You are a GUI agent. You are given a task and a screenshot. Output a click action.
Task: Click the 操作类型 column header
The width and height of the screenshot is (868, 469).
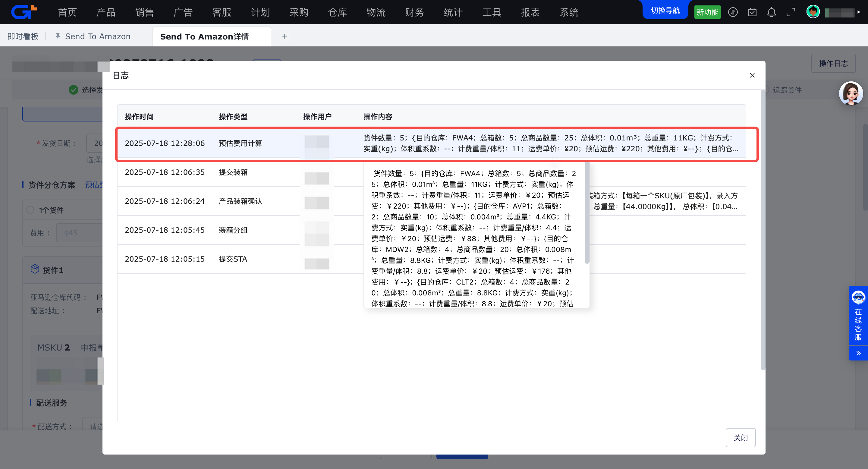pyautogui.click(x=233, y=117)
